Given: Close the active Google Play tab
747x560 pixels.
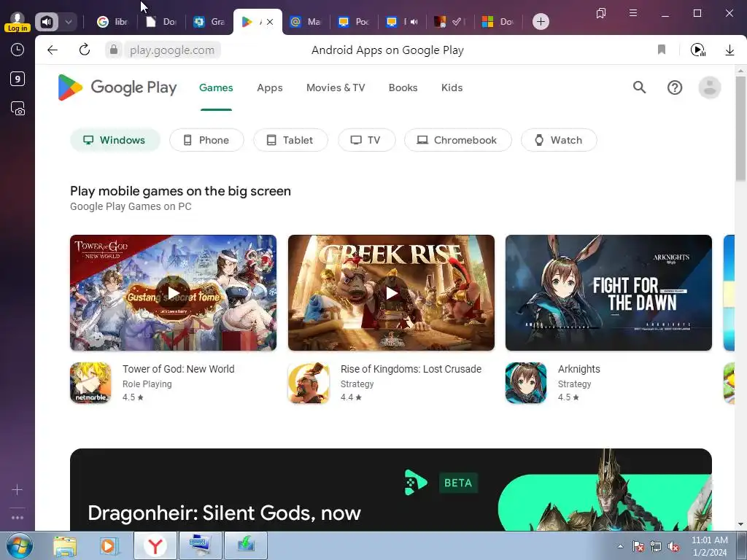Looking at the screenshot, I should 270,22.
